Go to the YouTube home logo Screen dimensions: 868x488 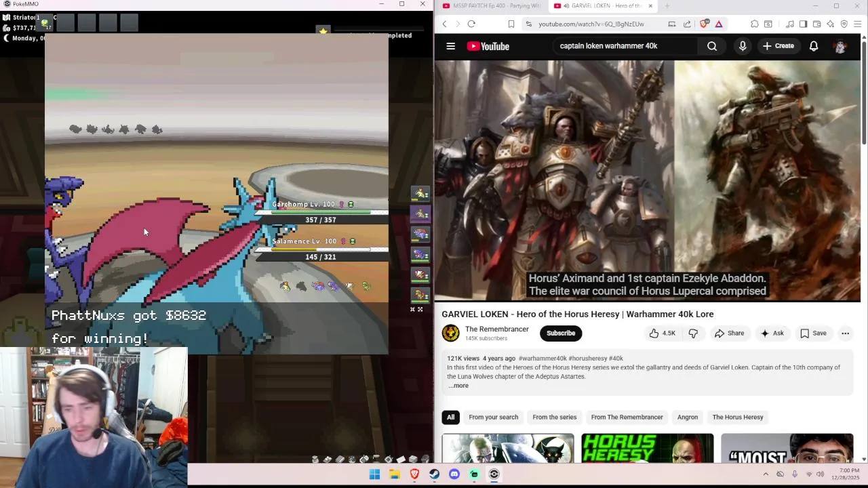pyautogui.click(x=488, y=46)
